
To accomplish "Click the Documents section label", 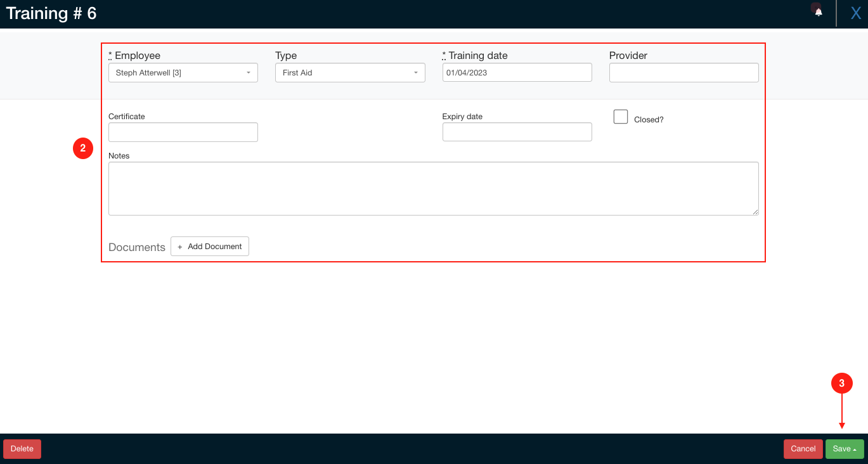I will pyautogui.click(x=136, y=247).
